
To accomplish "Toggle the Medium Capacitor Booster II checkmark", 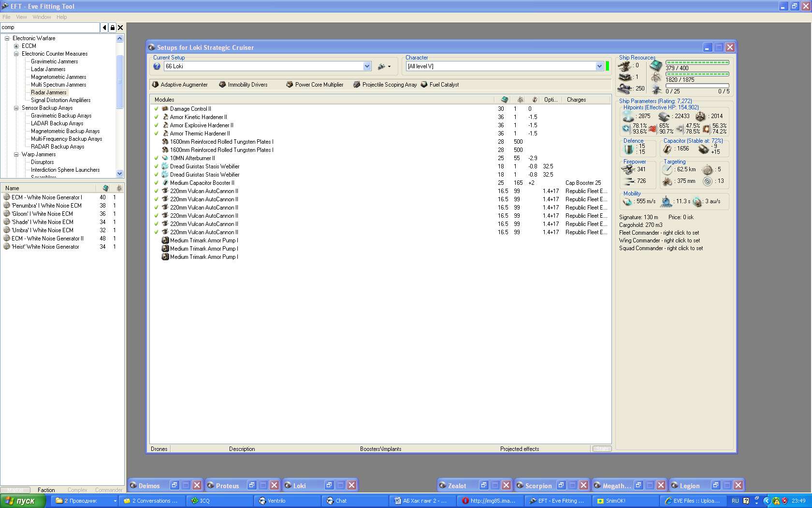I will pos(156,183).
